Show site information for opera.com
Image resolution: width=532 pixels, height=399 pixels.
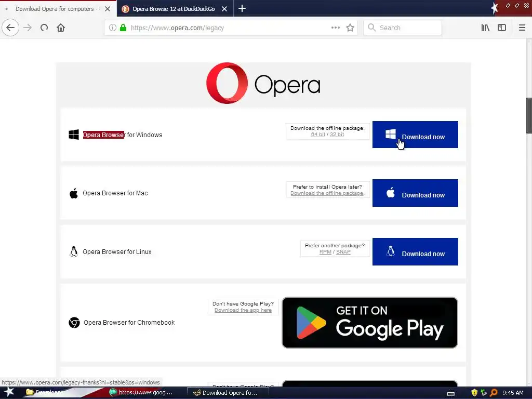point(113,28)
